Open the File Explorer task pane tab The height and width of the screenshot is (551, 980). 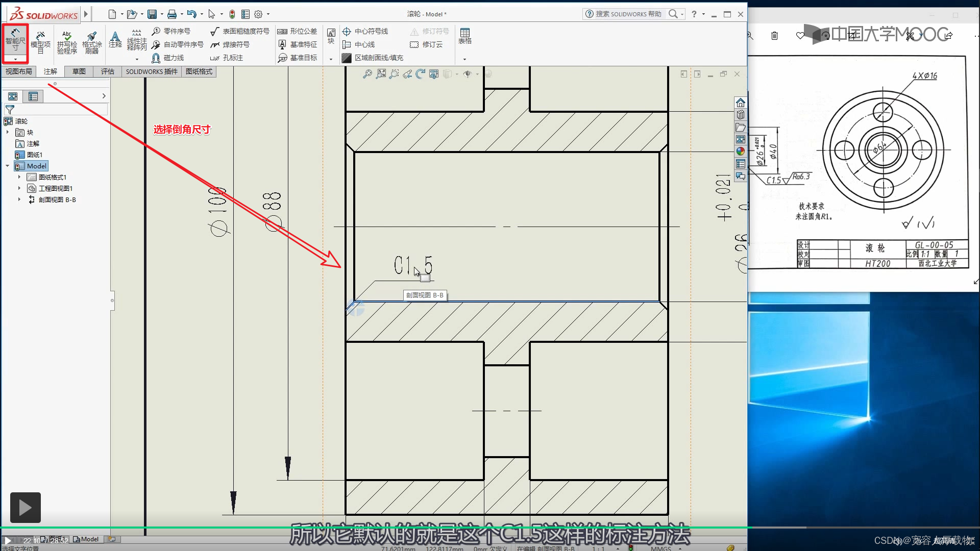[x=740, y=128]
